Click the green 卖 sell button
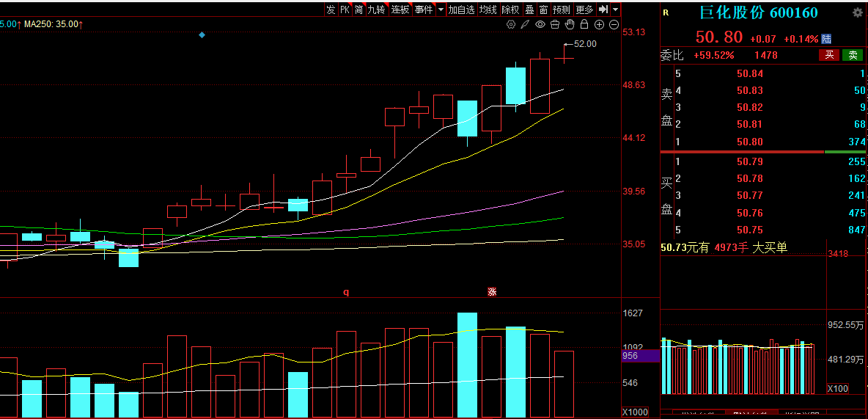The image size is (868, 419). [853, 55]
